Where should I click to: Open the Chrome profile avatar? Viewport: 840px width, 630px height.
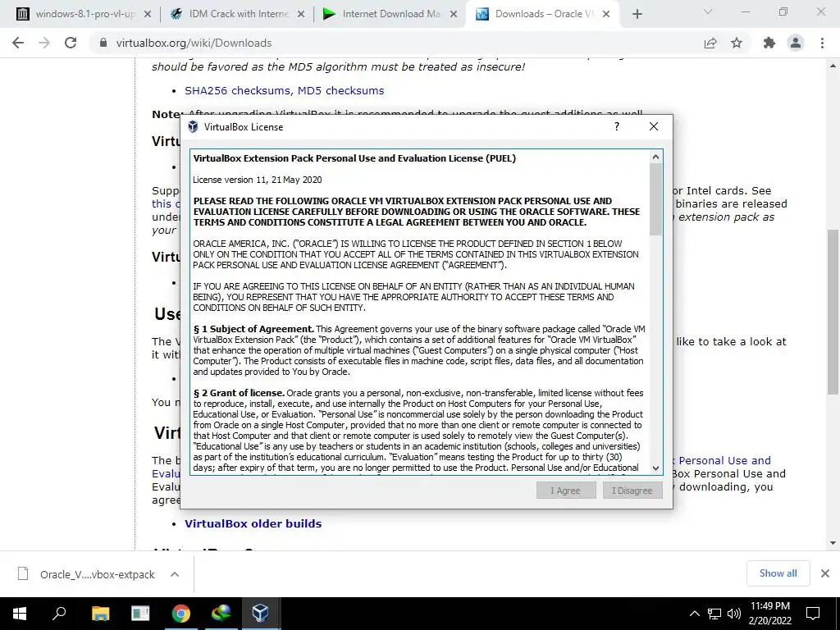796,43
